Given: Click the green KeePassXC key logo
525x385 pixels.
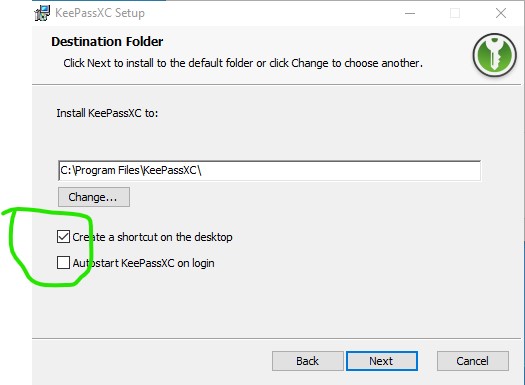Looking at the screenshot, I should click(x=495, y=55).
